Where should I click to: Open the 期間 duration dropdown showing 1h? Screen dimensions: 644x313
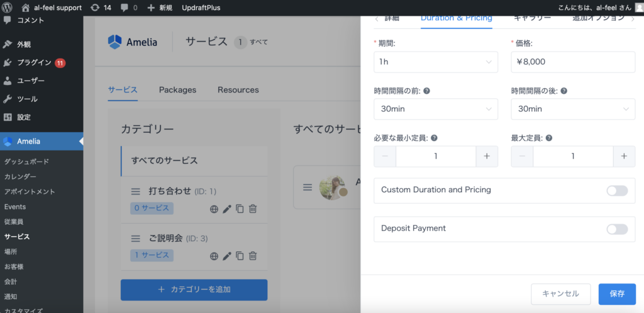(x=435, y=62)
